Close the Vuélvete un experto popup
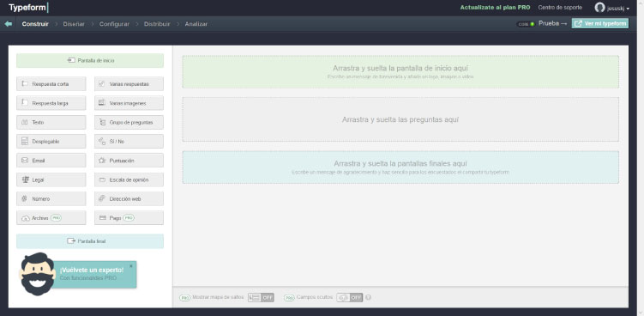 pyautogui.click(x=131, y=266)
